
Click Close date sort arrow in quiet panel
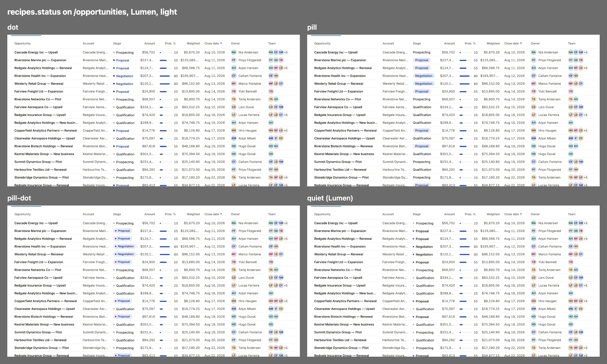click(x=521, y=214)
